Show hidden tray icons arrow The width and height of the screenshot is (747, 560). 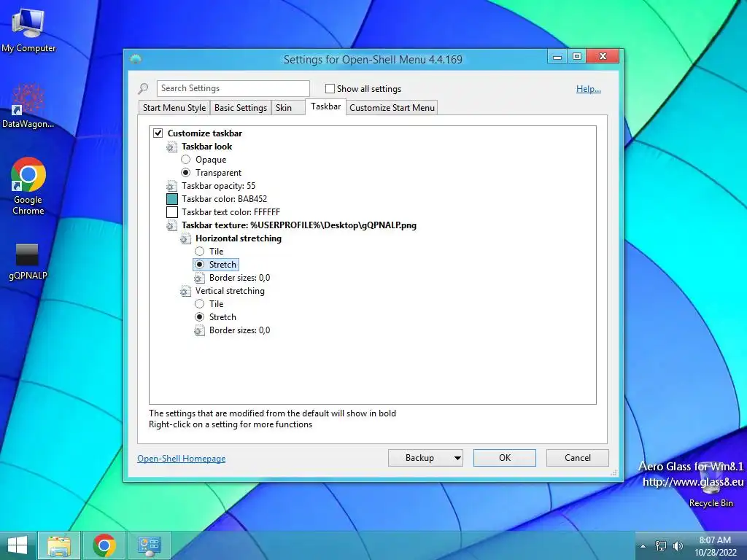click(x=643, y=546)
